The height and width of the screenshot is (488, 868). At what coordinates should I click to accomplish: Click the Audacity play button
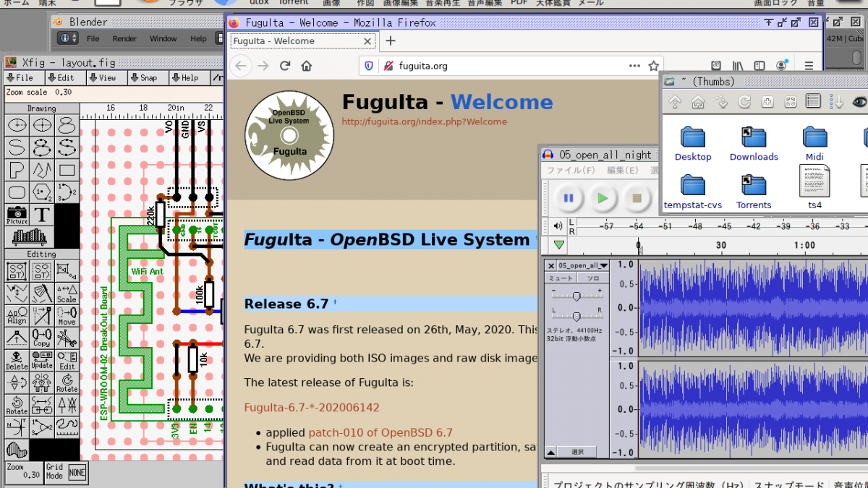point(603,198)
